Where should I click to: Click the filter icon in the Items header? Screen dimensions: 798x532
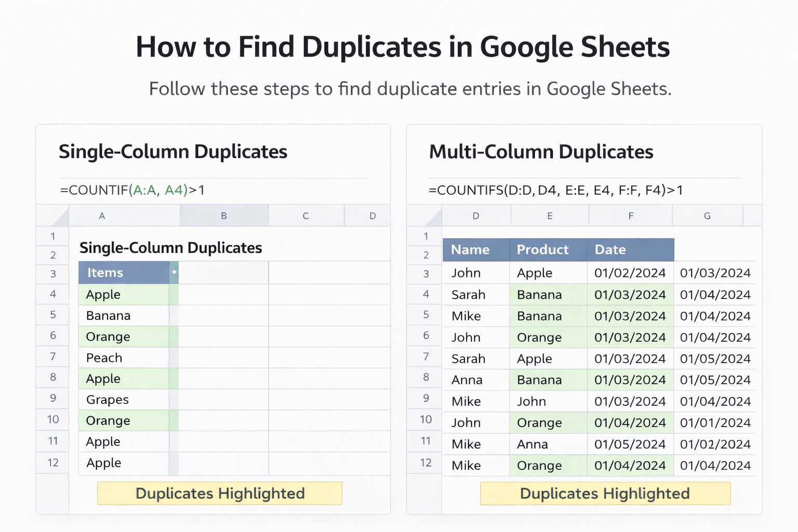(x=175, y=272)
